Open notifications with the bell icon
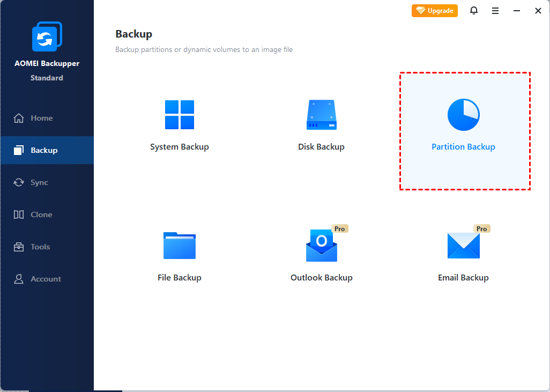 [473, 11]
